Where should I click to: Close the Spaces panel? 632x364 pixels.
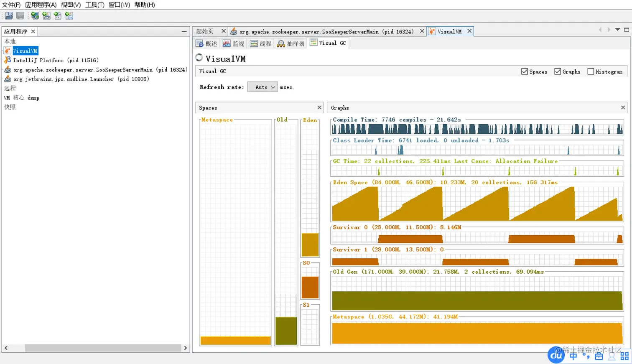pyautogui.click(x=319, y=107)
